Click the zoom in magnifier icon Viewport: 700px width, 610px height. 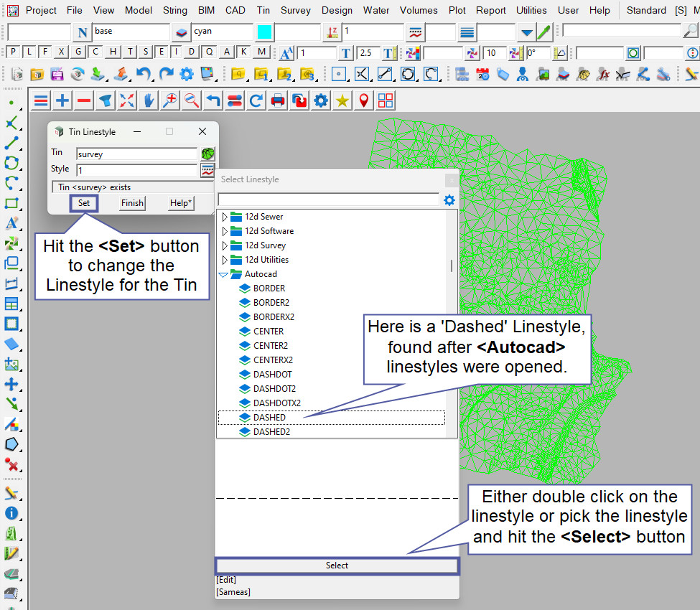(170, 101)
